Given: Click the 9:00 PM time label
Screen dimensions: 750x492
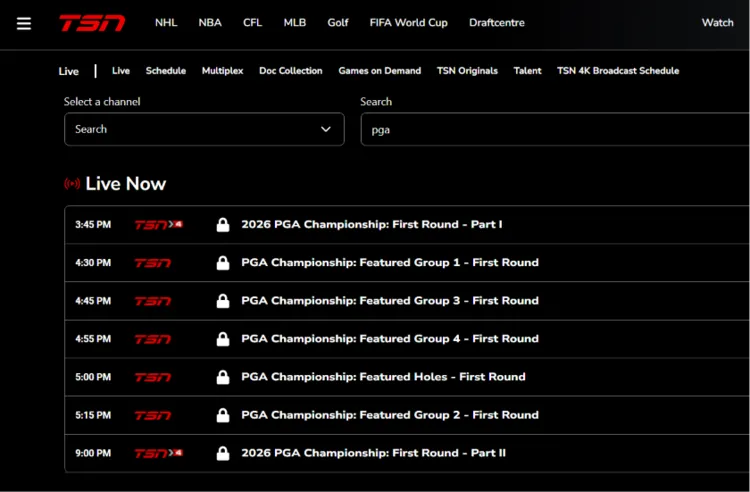Looking at the screenshot, I should point(93,453).
